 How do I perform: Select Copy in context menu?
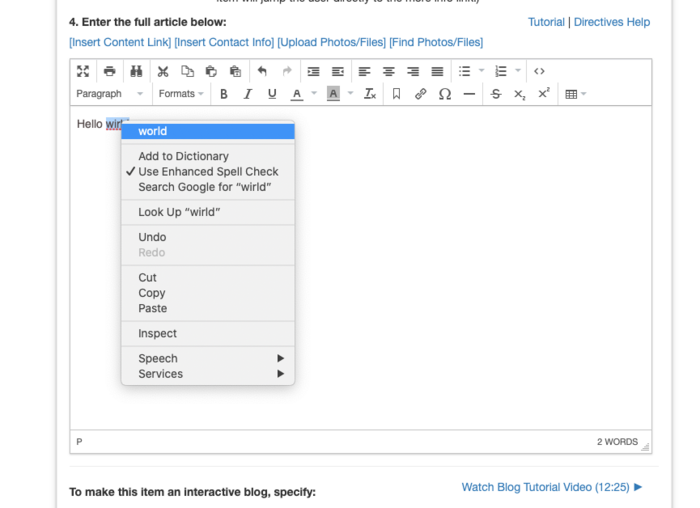(208, 293)
